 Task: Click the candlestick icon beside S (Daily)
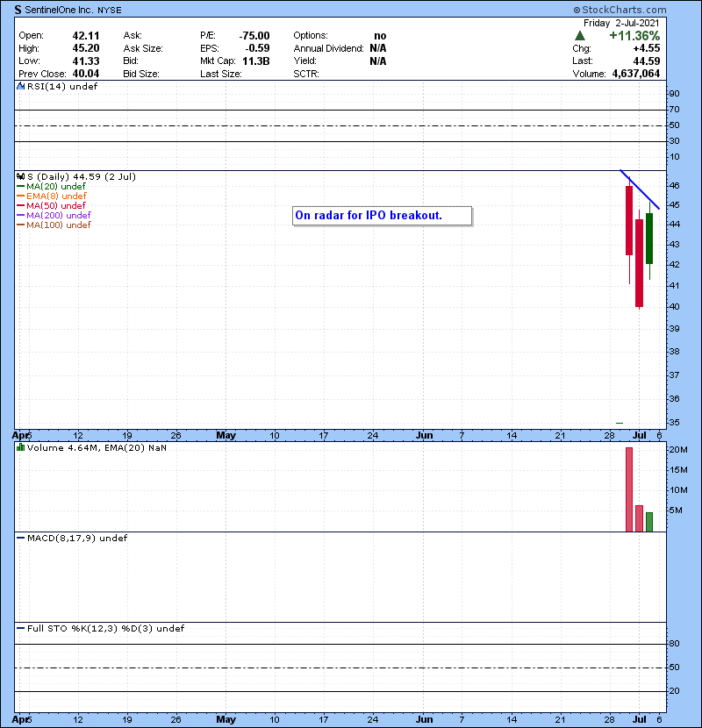(x=20, y=177)
